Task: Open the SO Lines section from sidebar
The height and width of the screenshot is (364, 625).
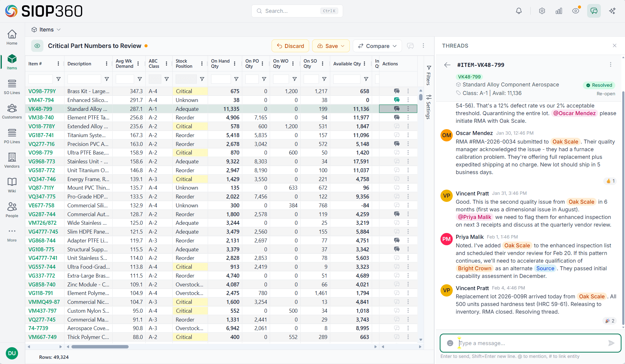Action: [x=12, y=86]
